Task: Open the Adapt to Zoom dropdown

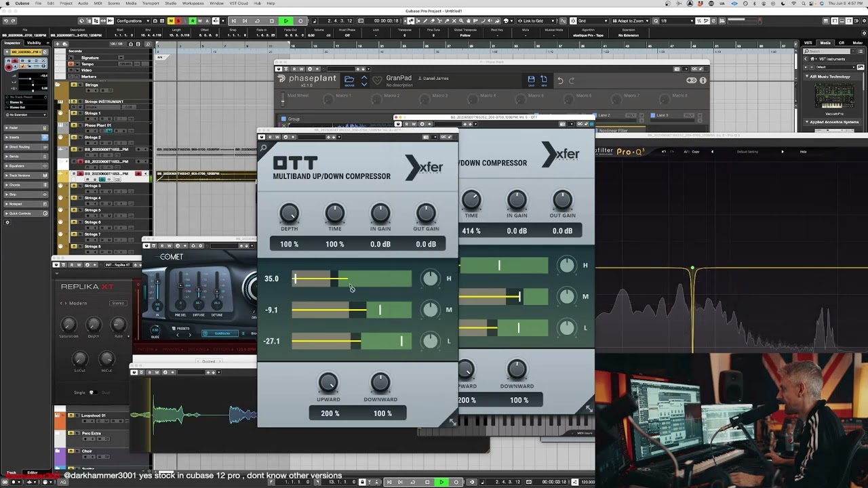Action: pos(631,21)
